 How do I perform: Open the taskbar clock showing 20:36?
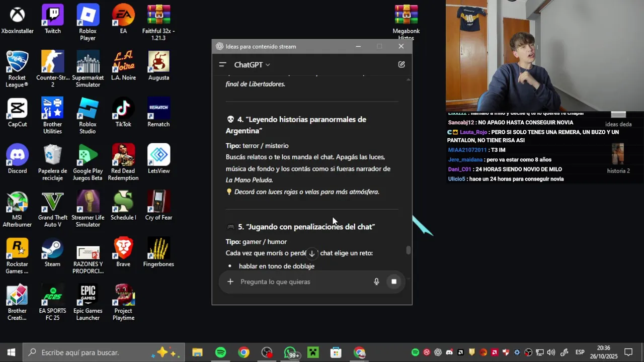604,352
